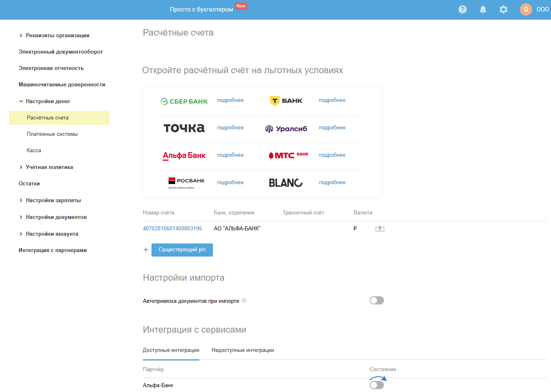Click подробнее for Blanc
Screen dimensions: 551x392
pos(332,182)
